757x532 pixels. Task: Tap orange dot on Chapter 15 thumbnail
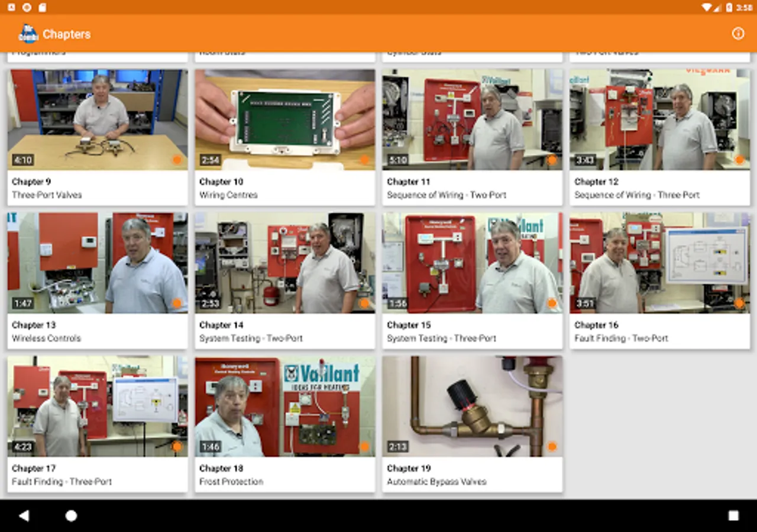point(552,303)
